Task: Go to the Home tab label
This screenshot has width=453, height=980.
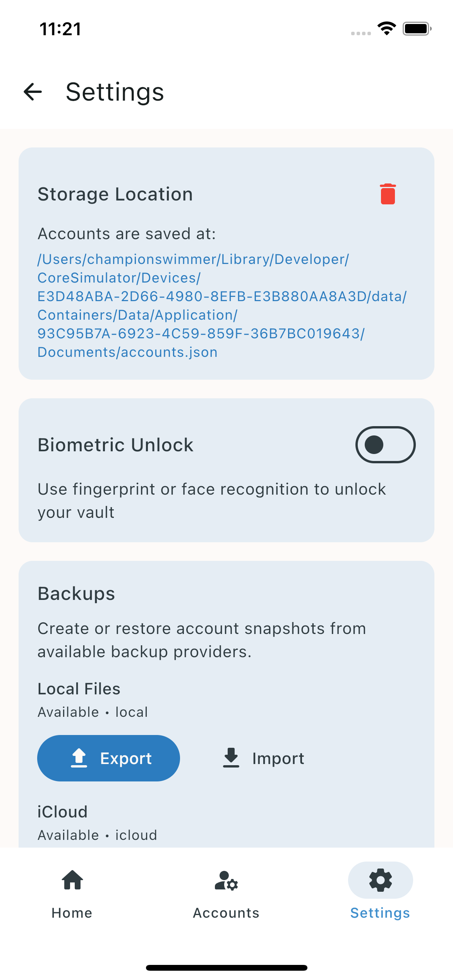Action: coord(72,913)
